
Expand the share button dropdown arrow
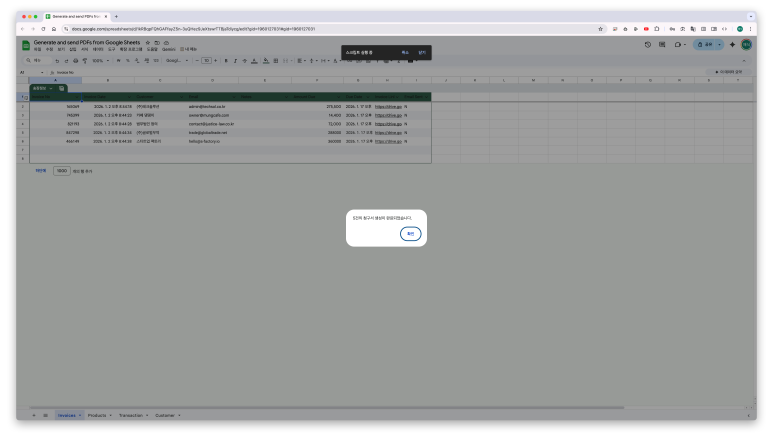(719, 45)
